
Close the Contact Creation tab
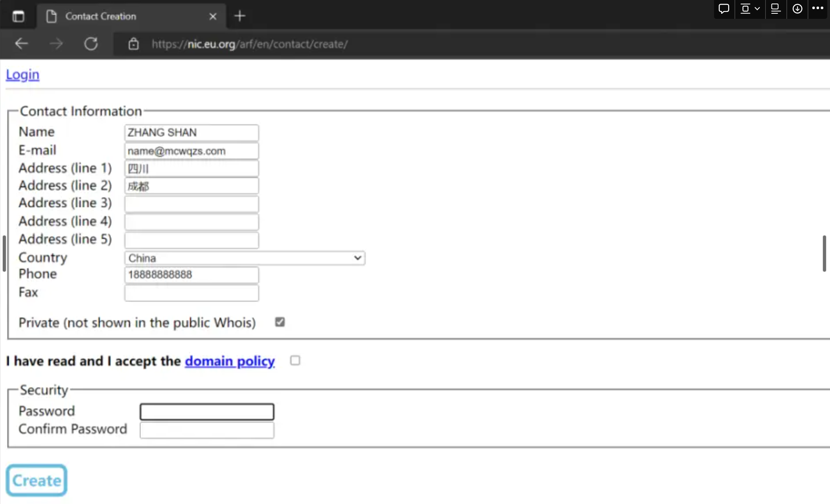click(213, 17)
